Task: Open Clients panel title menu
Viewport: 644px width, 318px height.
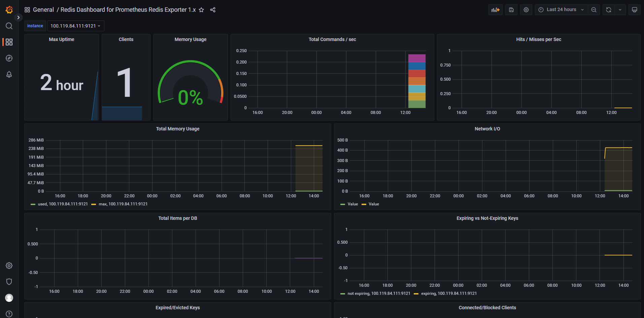Action: point(126,39)
